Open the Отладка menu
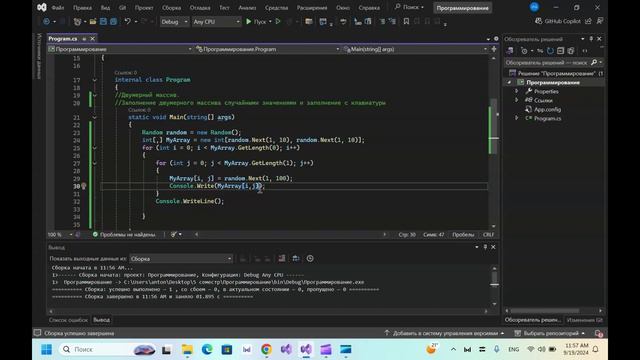 (200, 8)
